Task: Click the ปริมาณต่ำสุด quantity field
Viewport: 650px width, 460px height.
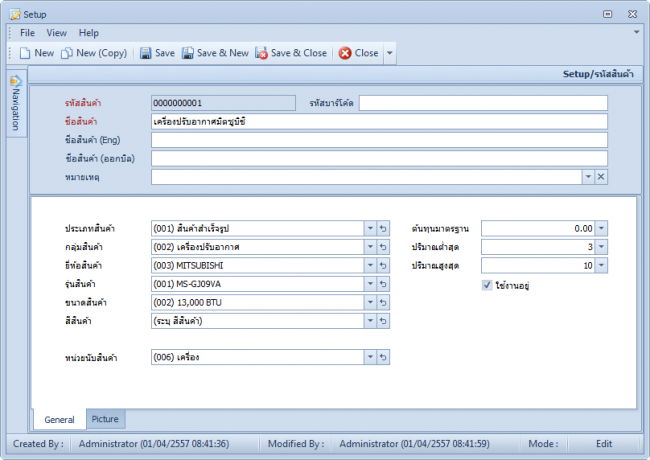Action: (538, 247)
